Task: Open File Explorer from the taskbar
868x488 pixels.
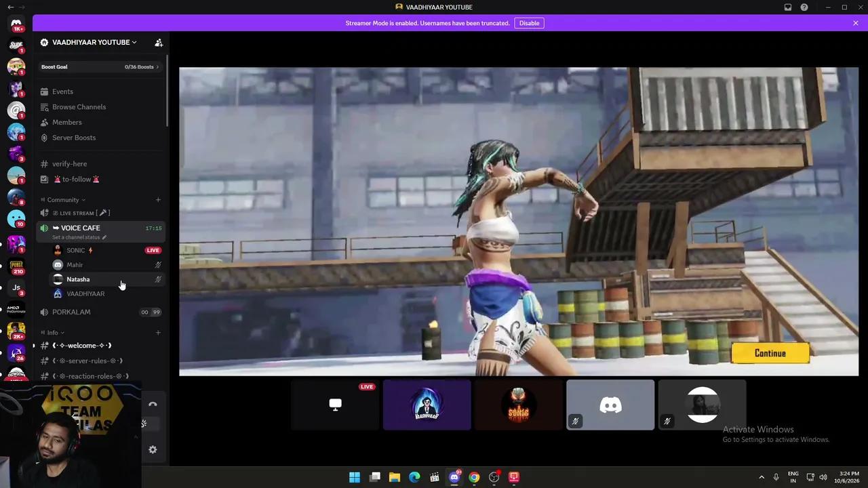Action: [395, 477]
